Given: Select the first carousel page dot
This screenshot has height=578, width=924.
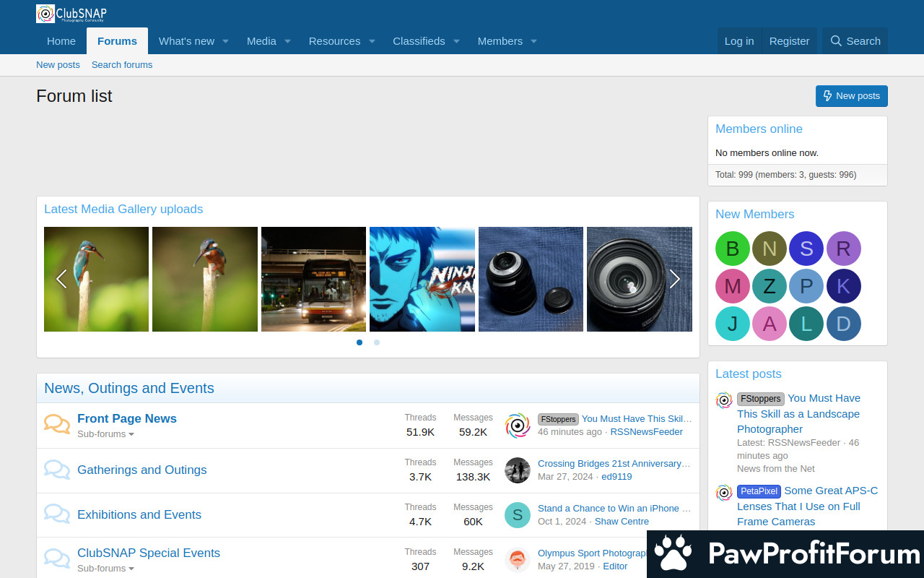Looking at the screenshot, I should 359,342.
